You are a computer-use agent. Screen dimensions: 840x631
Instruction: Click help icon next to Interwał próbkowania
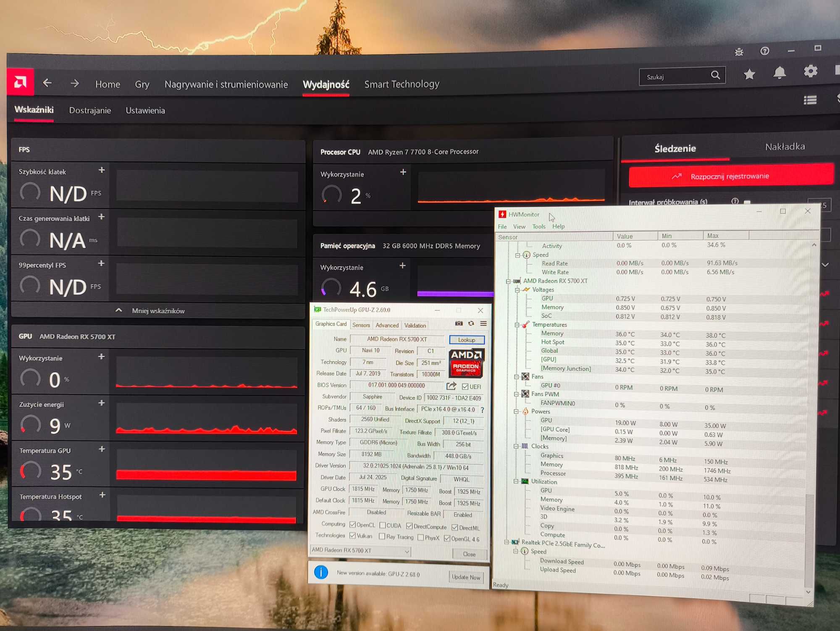tap(735, 201)
